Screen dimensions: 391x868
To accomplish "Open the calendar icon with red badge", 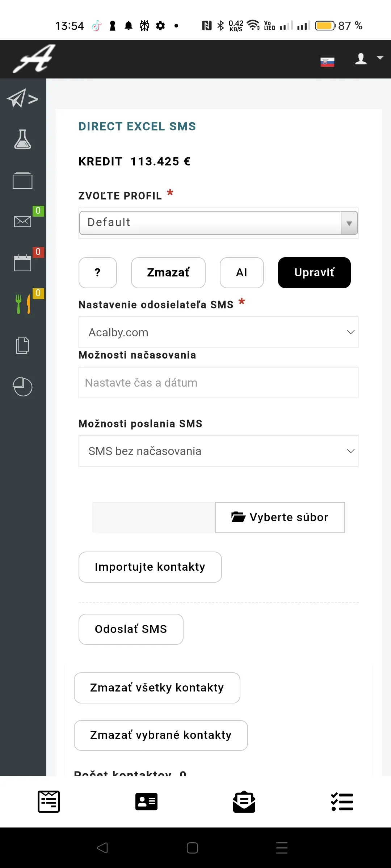I will (x=22, y=263).
